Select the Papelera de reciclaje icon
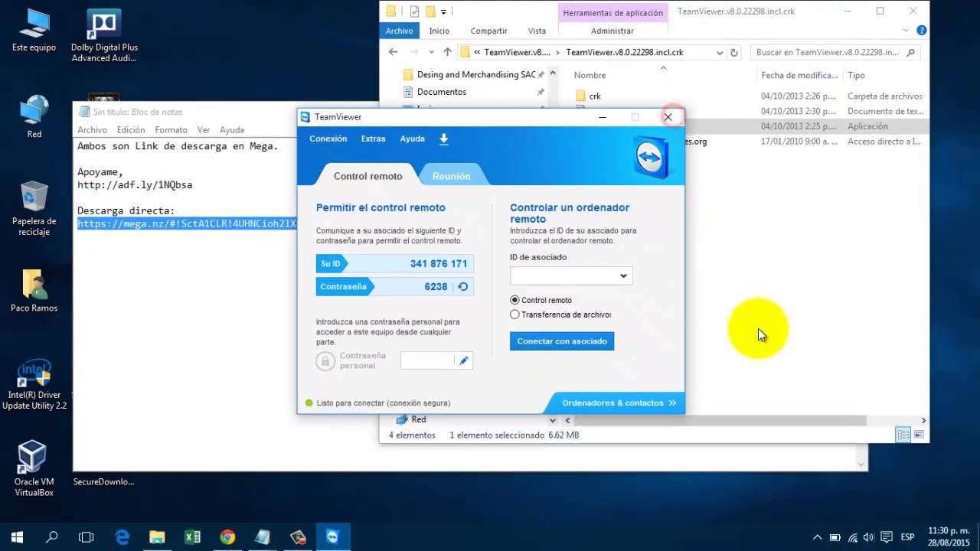 [x=34, y=209]
